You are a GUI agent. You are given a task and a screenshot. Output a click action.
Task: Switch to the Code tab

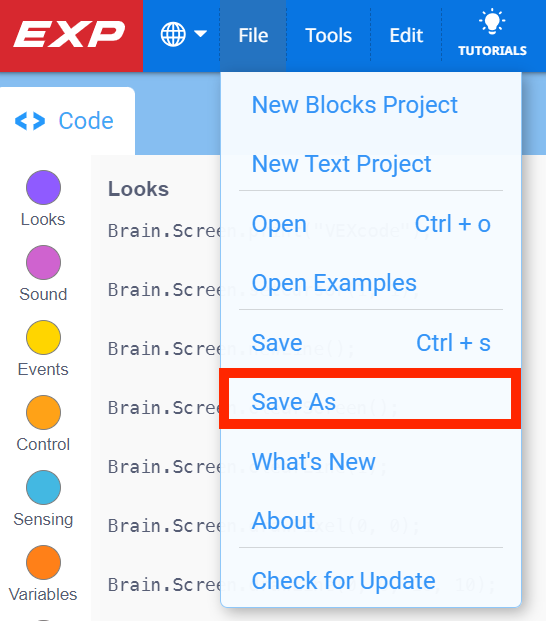65,121
